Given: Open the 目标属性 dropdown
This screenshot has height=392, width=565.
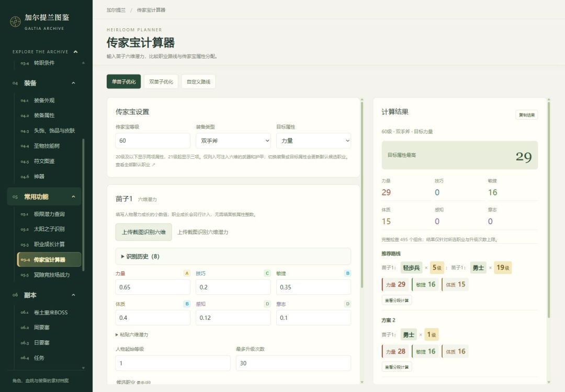Looking at the screenshot, I should [313, 141].
